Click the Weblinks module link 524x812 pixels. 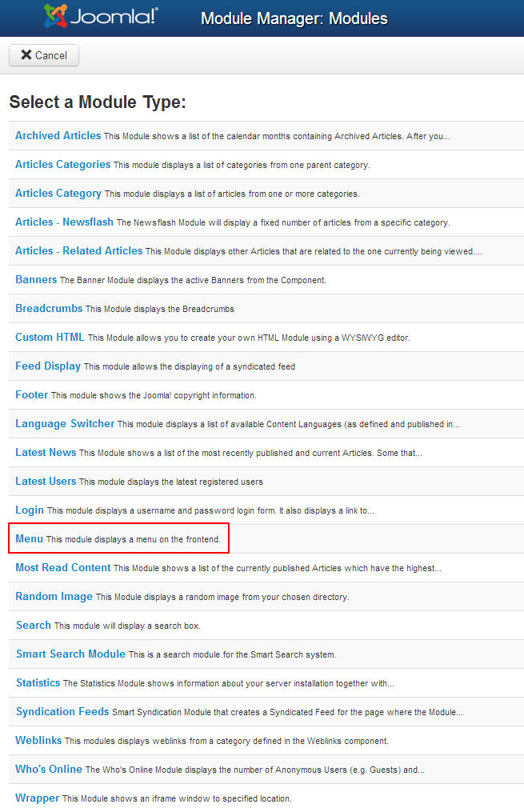[x=38, y=741]
